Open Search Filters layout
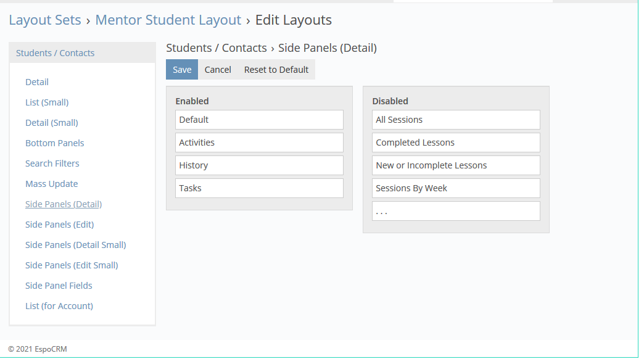The height and width of the screenshot is (364, 644). click(52, 163)
